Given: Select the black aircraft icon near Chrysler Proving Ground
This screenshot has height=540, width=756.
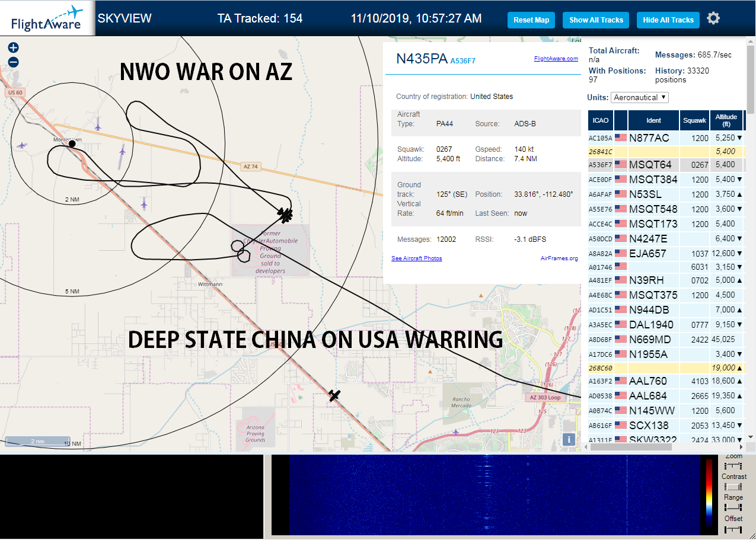Looking at the screenshot, I should tap(286, 215).
